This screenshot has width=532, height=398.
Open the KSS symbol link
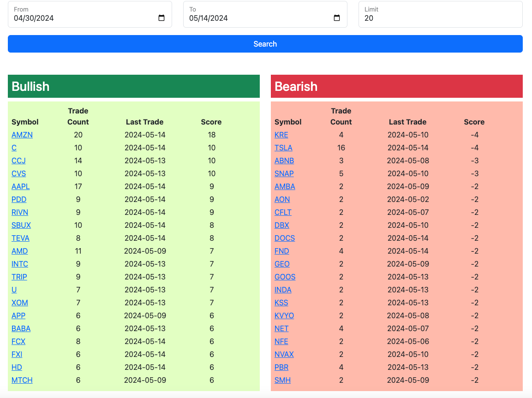[x=281, y=303]
